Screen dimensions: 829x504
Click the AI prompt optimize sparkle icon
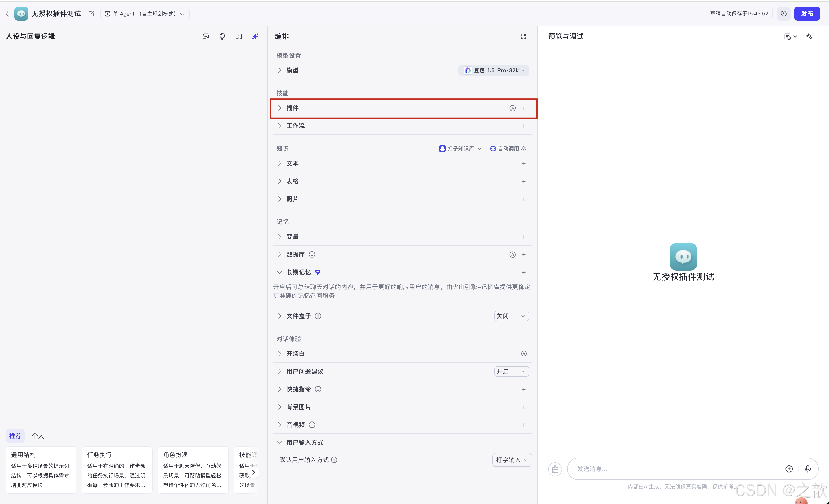coord(255,36)
